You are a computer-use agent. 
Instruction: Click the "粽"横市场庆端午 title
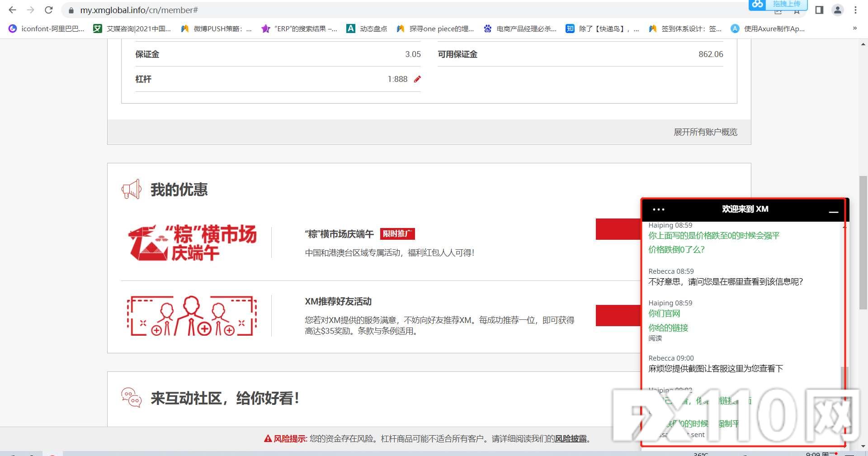339,234
